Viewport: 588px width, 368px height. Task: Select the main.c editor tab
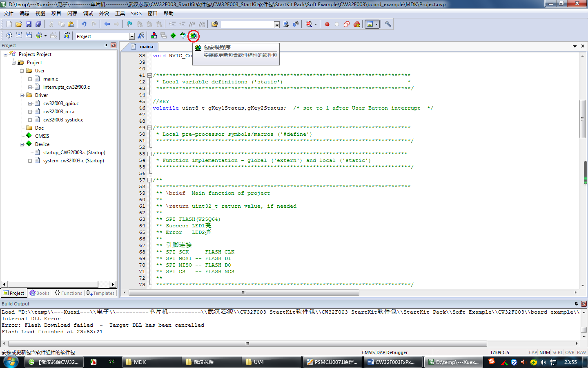coord(144,47)
